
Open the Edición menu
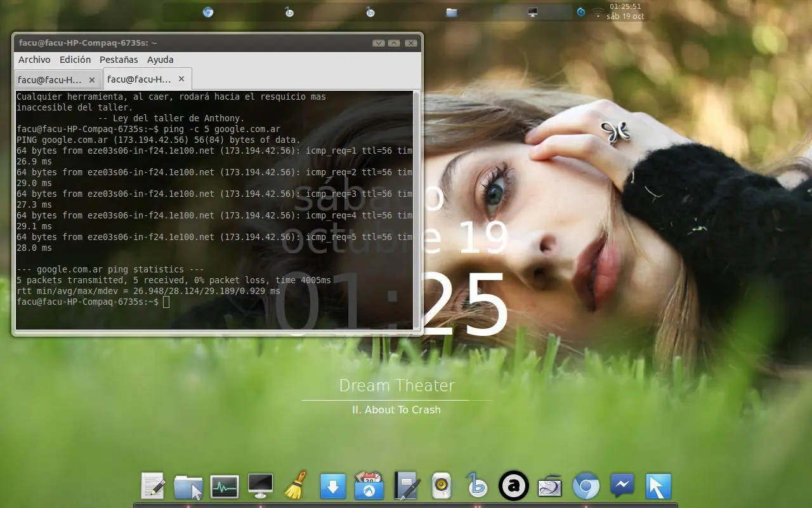click(75, 60)
